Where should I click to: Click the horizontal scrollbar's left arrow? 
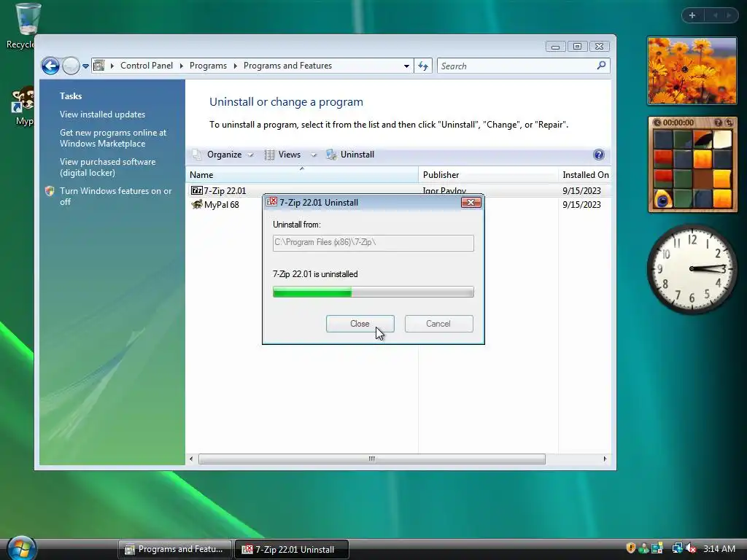(191, 459)
